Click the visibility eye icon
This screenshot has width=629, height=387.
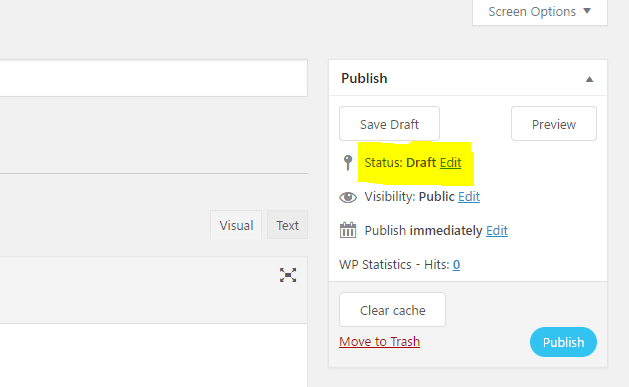(348, 197)
